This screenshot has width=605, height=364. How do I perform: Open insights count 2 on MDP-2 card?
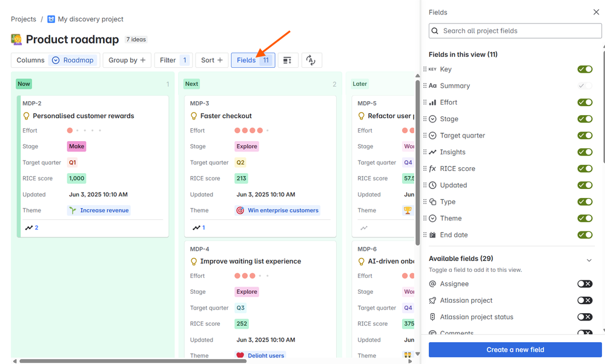click(x=32, y=228)
